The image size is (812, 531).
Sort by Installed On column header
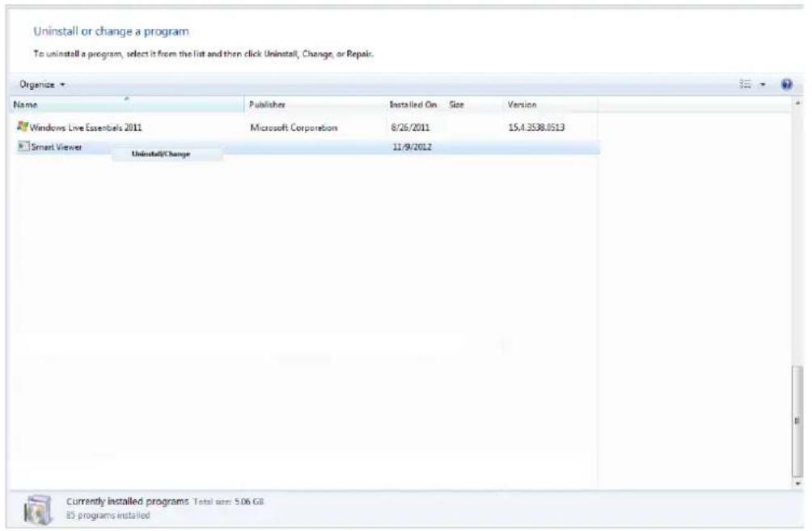pyautogui.click(x=414, y=104)
